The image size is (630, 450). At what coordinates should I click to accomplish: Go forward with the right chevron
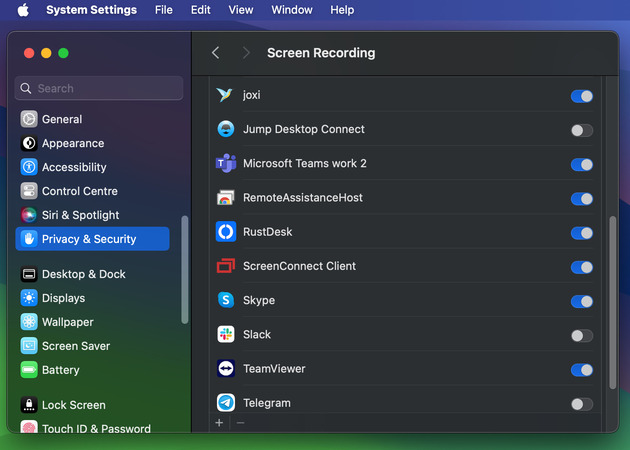point(246,53)
